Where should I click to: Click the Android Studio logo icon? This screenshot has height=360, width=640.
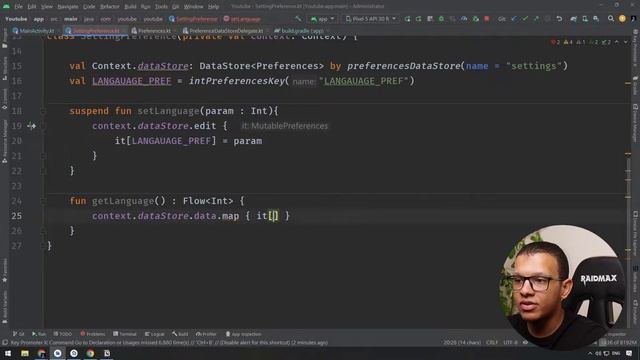point(6,6)
